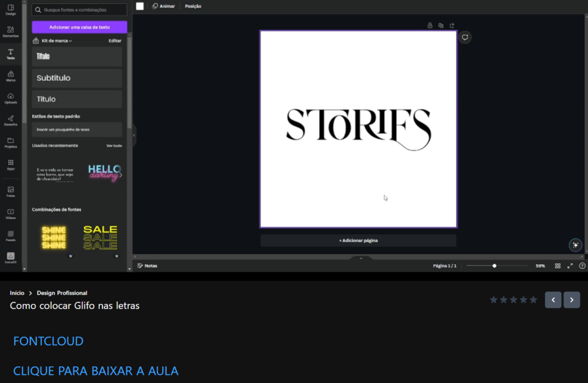Screen dimensions: 588x383
Task: Toggle the Notas notes panel
Action: point(148,266)
